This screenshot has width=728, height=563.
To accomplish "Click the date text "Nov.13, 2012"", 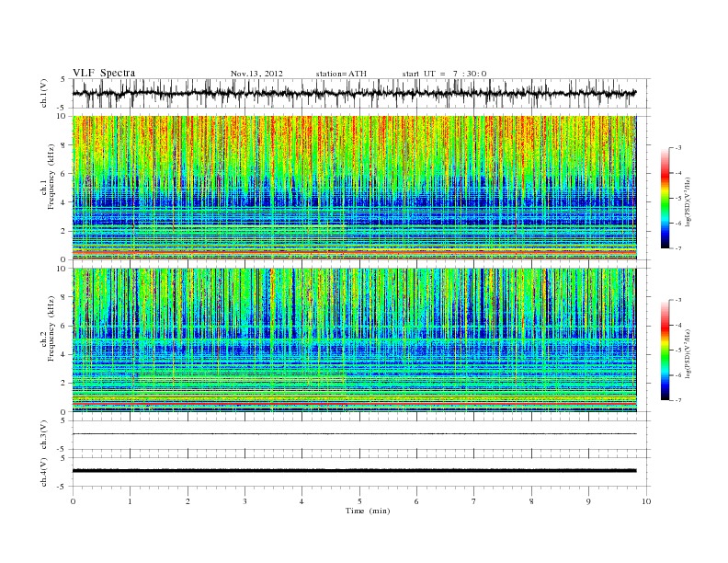I will [256, 74].
